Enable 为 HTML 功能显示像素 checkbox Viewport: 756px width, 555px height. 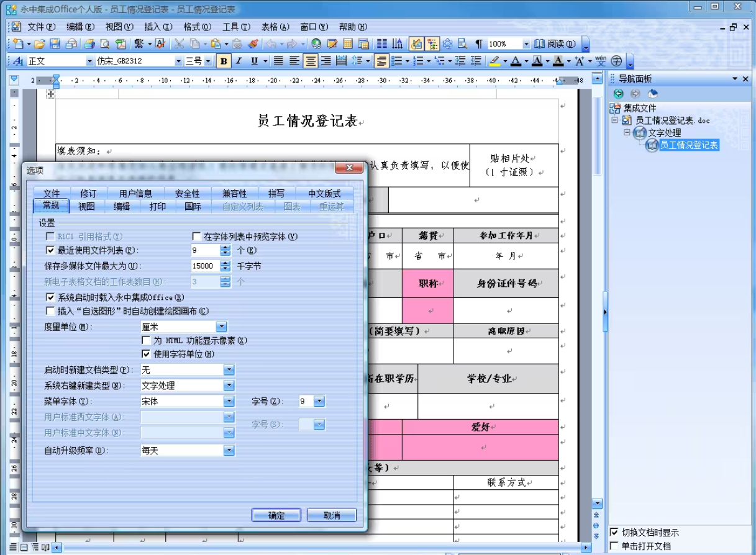click(146, 341)
